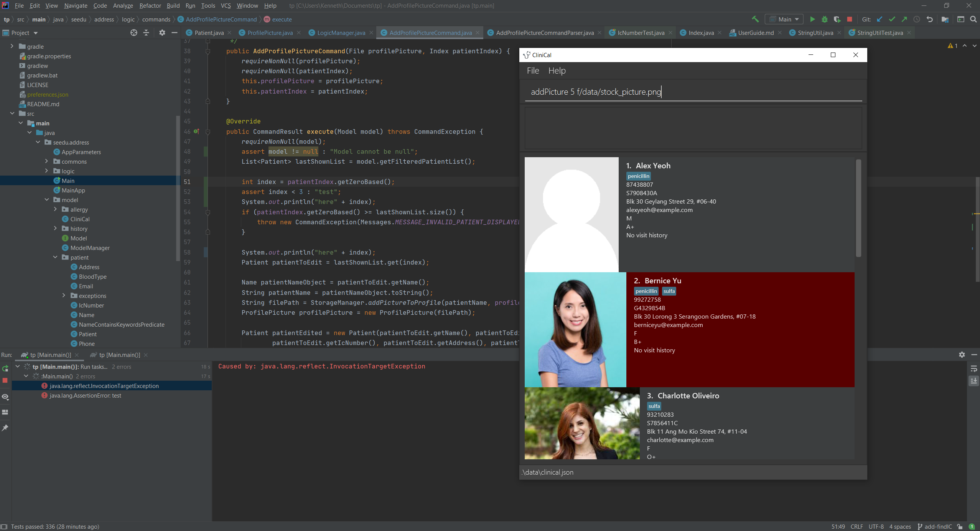Switch to the ProfilePicture.java editor tab
The height and width of the screenshot is (531, 980).
click(x=270, y=33)
